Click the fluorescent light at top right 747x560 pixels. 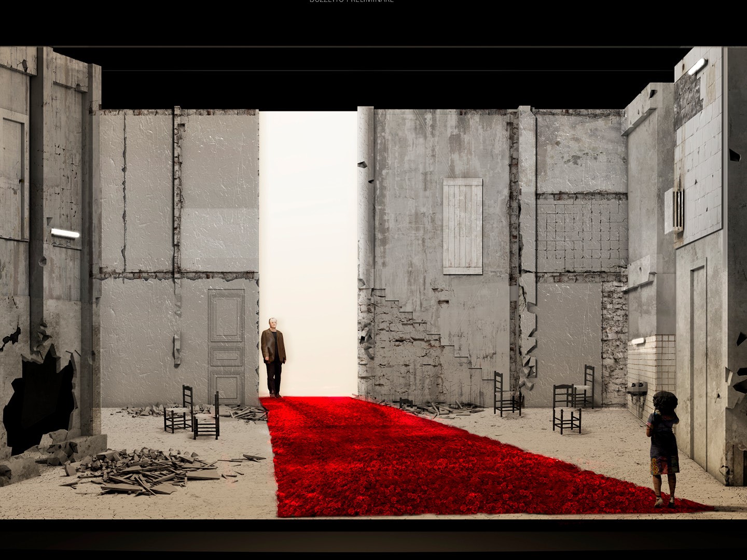tap(697, 66)
